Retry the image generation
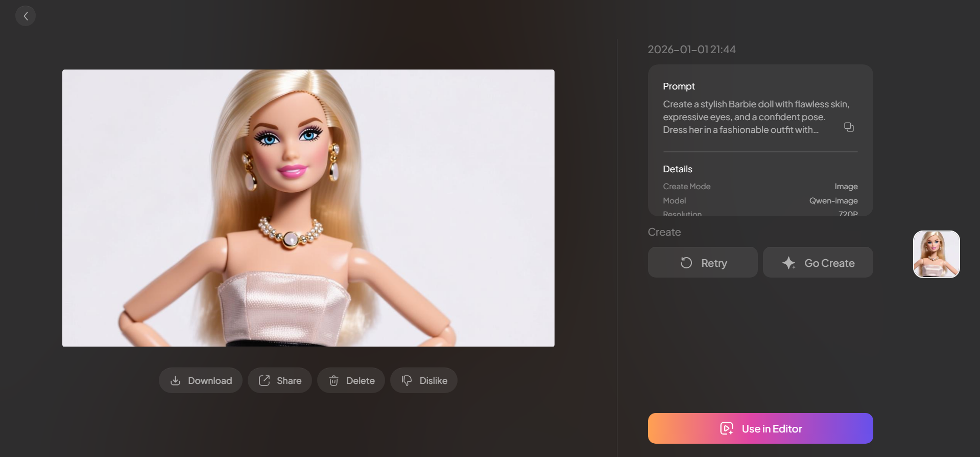This screenshot has width=980, height=457. click(703, 263)
